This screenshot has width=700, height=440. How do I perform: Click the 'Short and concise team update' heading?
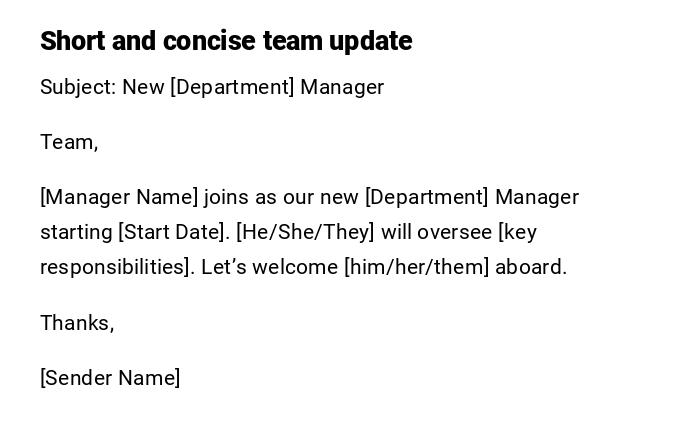tap(226, 41)
